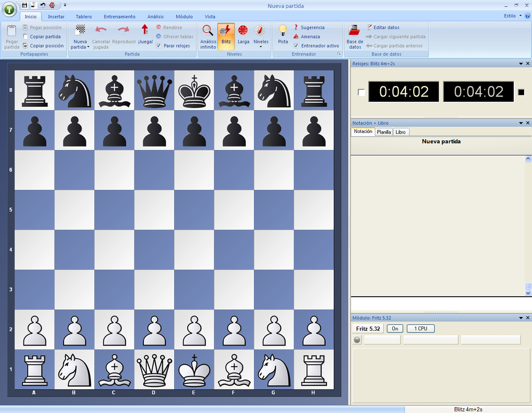532x413 pixels.
Task: Open Base de datos icon
Action: click(354, 30)
